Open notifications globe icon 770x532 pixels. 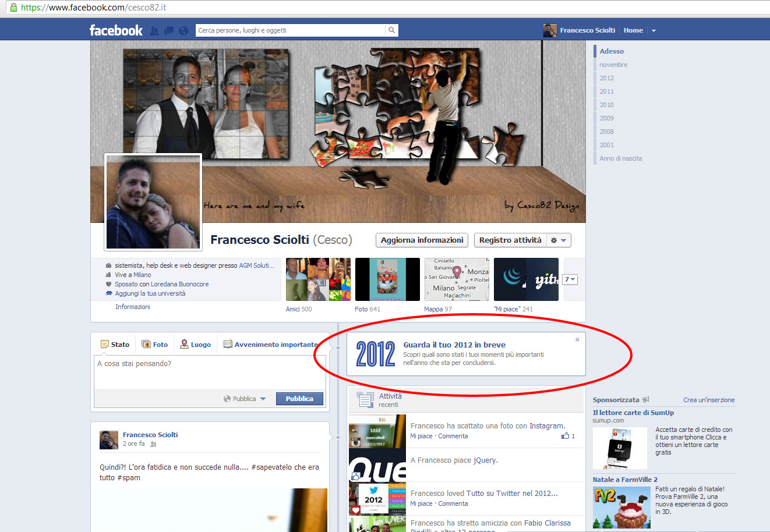pyautogui.click(x=183, y=31)
